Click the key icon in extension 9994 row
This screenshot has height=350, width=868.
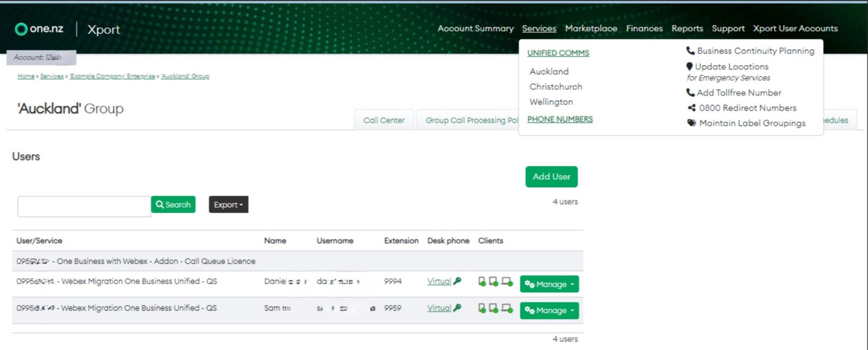457,281
